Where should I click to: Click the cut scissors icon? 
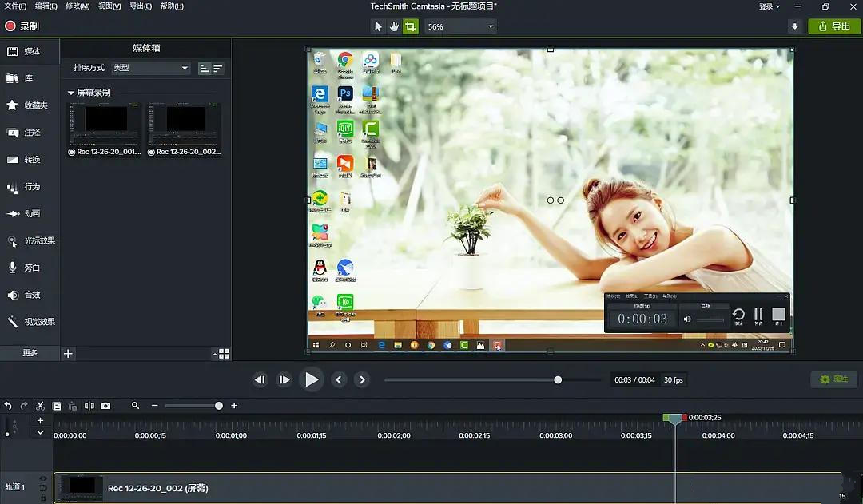tap(40, 406)
